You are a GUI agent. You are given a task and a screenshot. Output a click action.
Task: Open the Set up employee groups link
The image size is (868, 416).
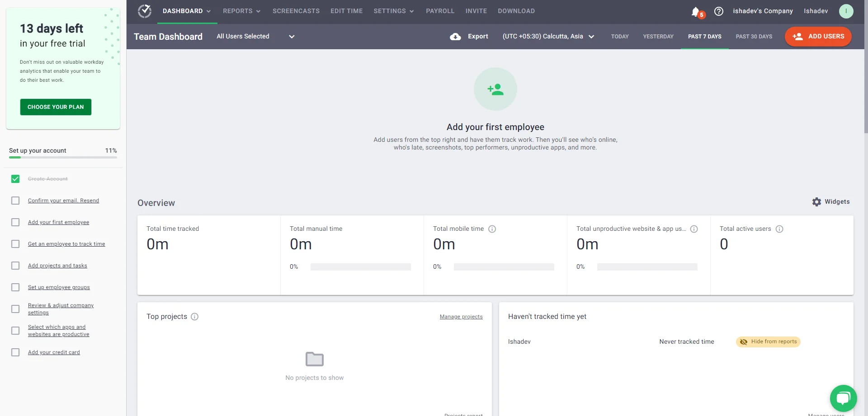pos(59,287)
